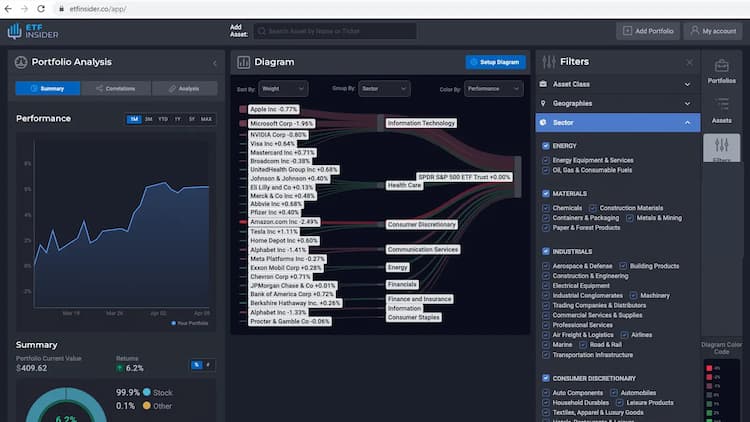Image resolution: width=750 pixels, height=422 pixels.
Task: Collapse the Sector filter section
Action: 618,122
